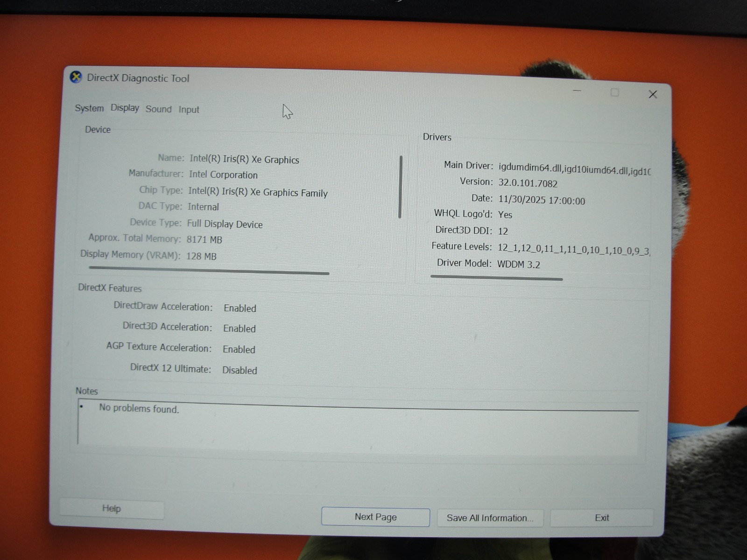Click DirectX 12 Ultimate 'Disabled' value
The height and width of the screenshot is (560, 747).
(240, 371)
